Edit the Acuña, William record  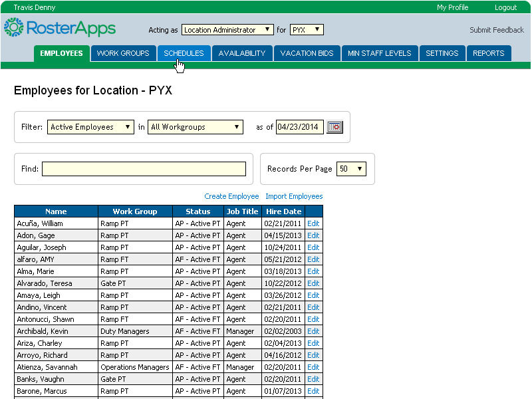(x=313, y=223)
